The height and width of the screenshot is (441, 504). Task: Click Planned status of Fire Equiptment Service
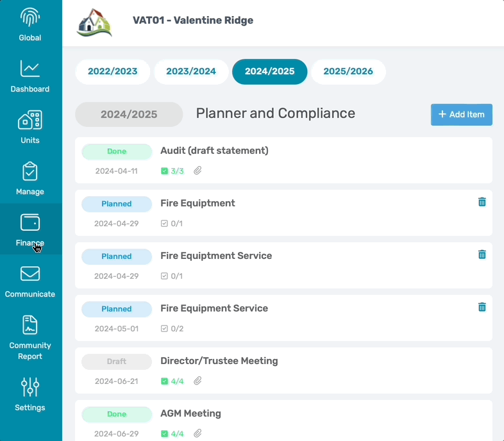pyautogui.click(x=117, y=256)
